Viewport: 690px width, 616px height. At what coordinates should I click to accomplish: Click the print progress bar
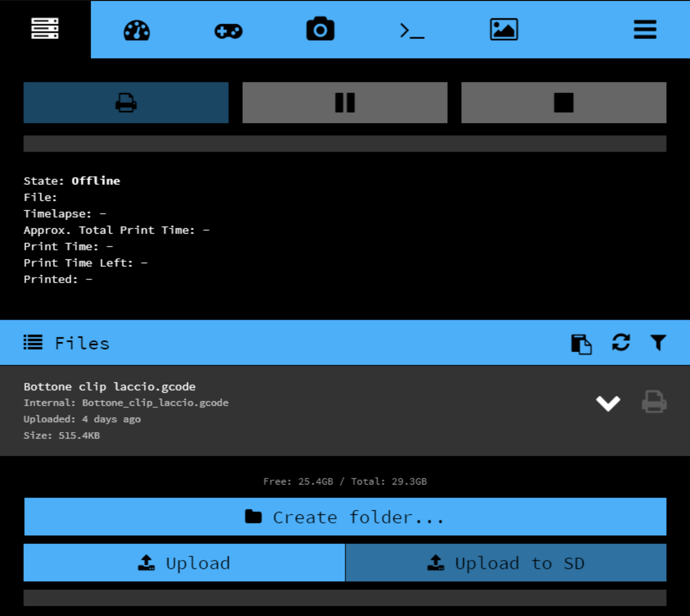click(x=345, y=144)
